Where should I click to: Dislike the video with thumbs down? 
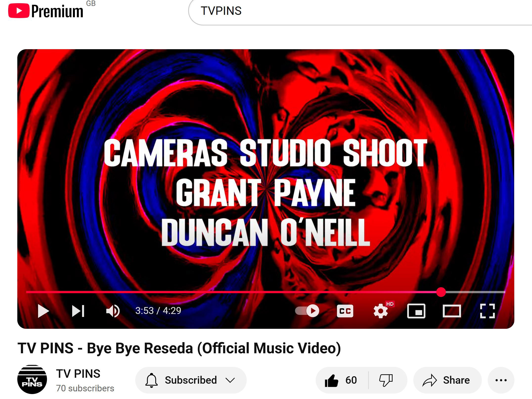(x=386, y=380)
